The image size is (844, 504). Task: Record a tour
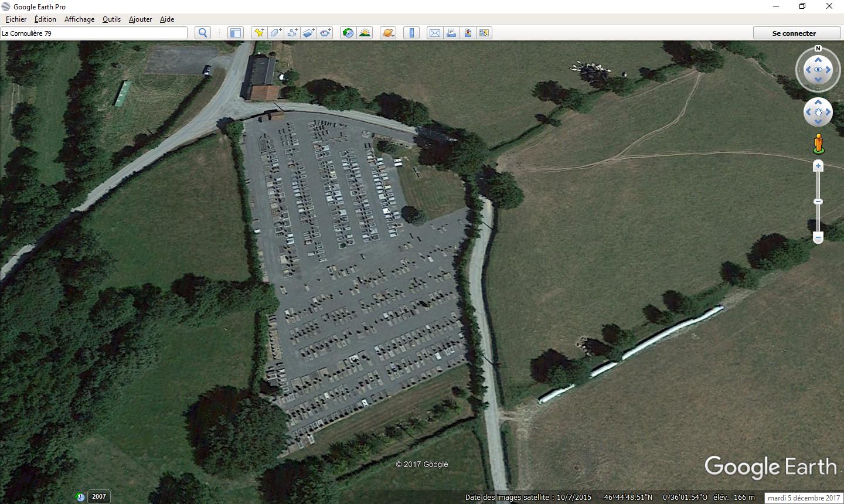(325, 33)
